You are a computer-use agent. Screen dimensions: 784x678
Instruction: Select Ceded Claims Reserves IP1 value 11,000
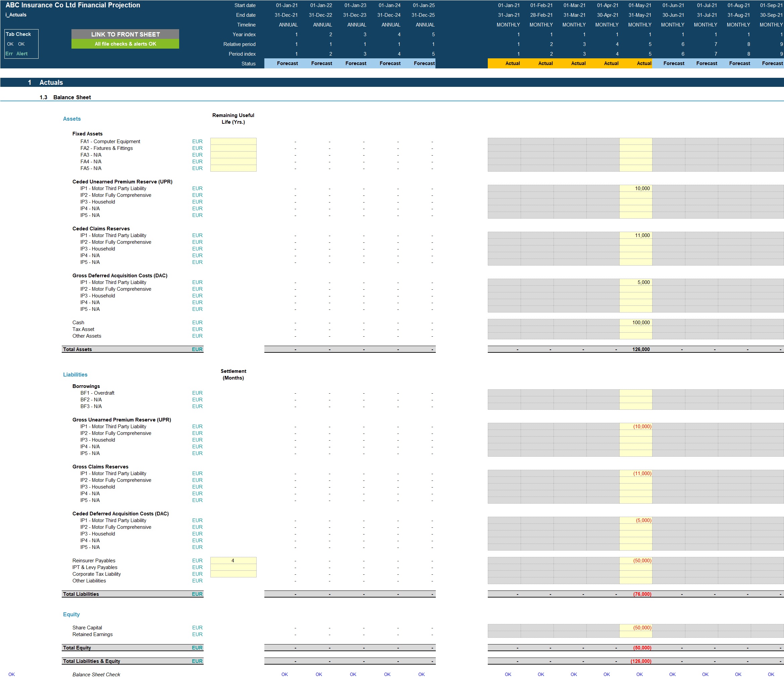click(636, 235)
